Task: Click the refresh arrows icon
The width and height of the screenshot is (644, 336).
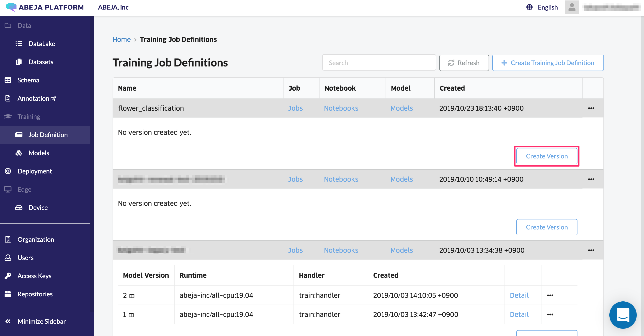Action: pyautogui.click(x=451, y=63)
